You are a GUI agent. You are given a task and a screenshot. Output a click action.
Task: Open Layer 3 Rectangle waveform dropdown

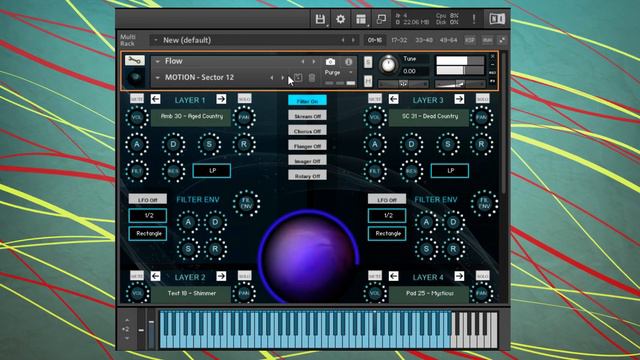coord(387,233)
